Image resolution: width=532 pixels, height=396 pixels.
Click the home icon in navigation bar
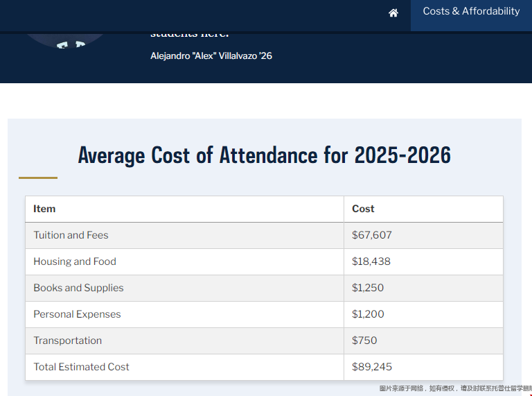pos(393,13)
